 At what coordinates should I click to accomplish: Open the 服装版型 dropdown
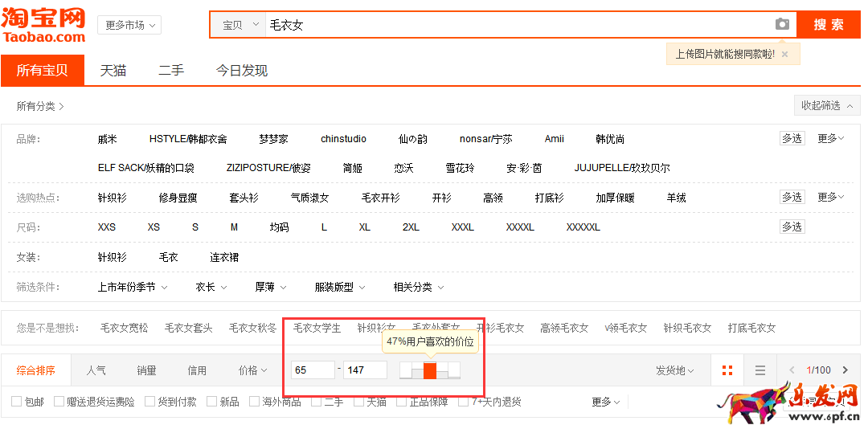[x=340, y=287]
